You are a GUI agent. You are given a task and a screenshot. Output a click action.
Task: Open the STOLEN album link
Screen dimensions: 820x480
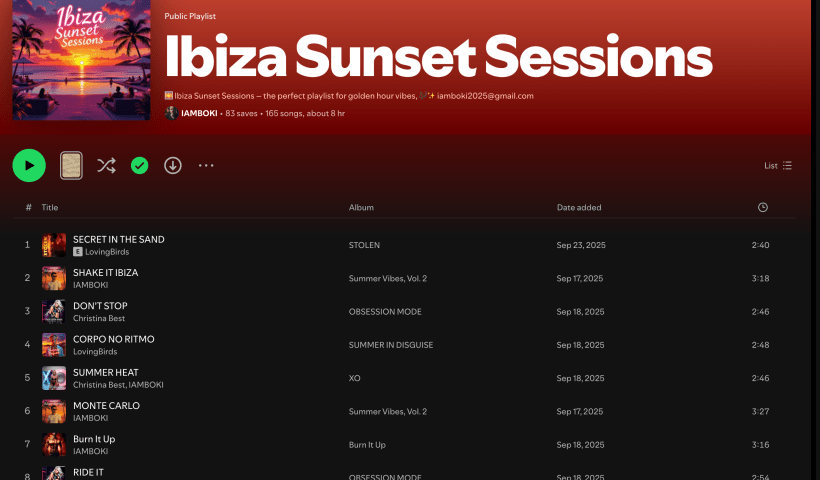[x=364, y=245]
